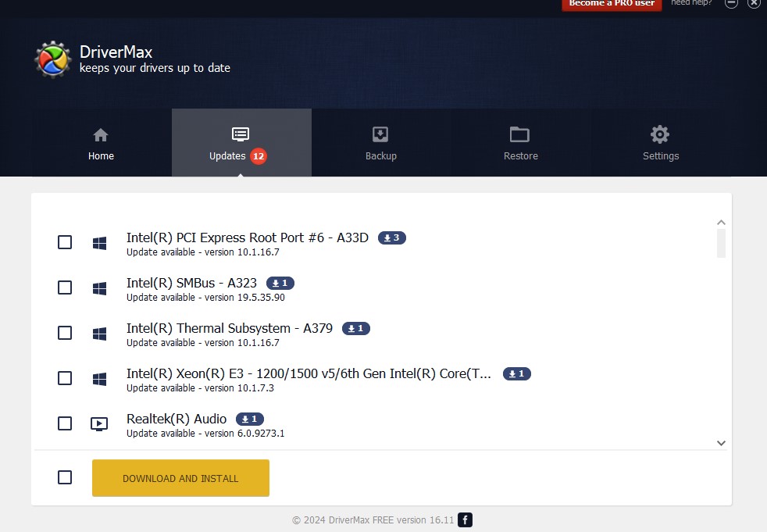Screen dimensions: 767x532
Task: Check the Intel Xeon E3 driver checkbox
Action: click(x=65, y=378)
